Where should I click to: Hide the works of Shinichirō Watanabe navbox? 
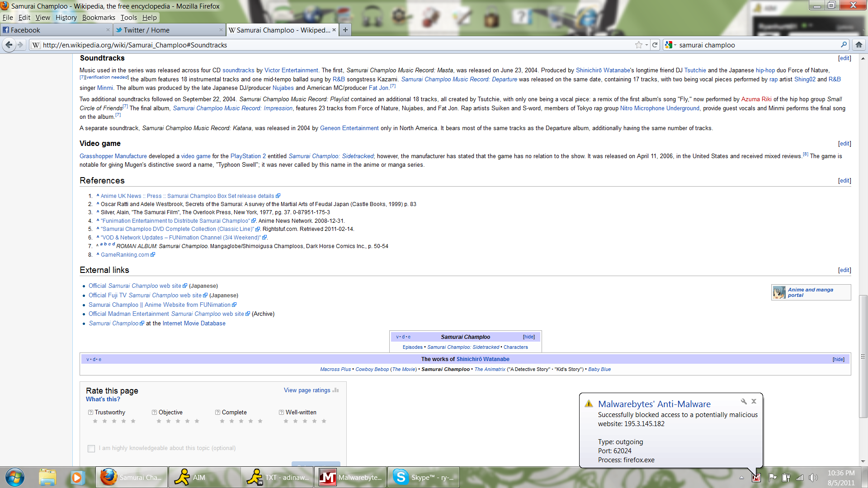838,359
